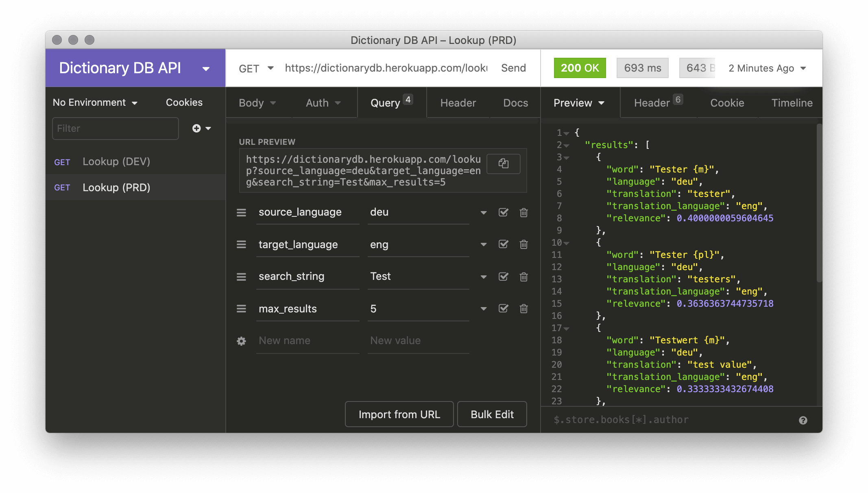Screen dimensions: 868x493
Task: Grab the source_language row drag handle
Action: pos(241,212)
